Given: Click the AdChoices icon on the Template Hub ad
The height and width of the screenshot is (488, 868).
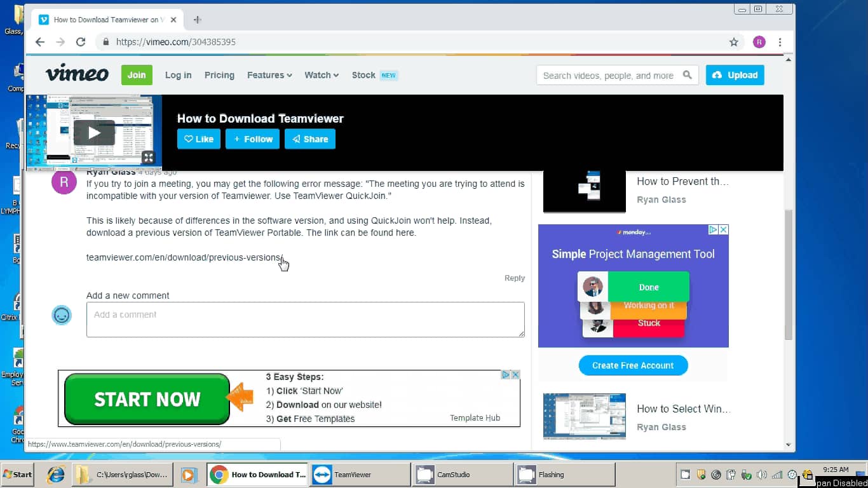Looking at the screenshot, I should pos(506,375).
